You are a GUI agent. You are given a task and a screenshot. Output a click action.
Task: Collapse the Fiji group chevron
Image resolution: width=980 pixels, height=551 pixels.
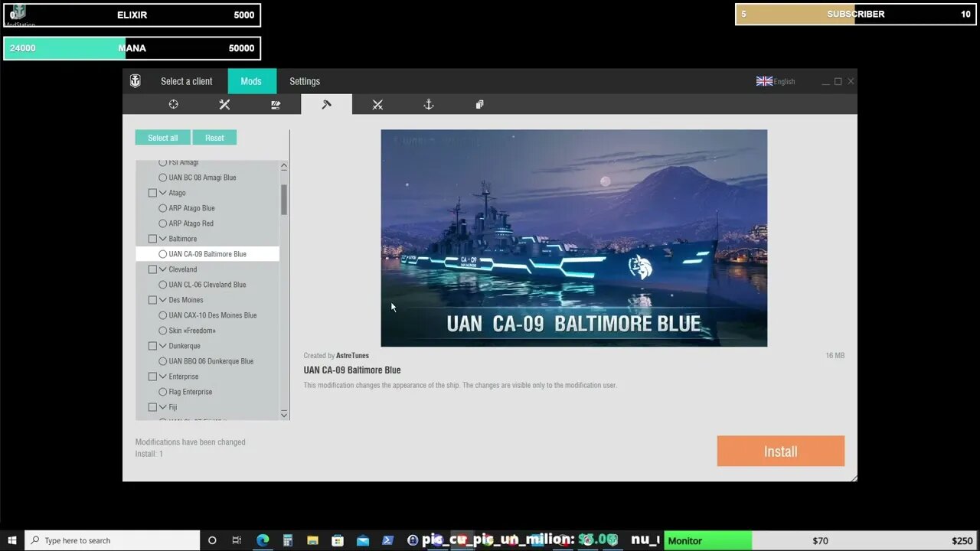162,407
